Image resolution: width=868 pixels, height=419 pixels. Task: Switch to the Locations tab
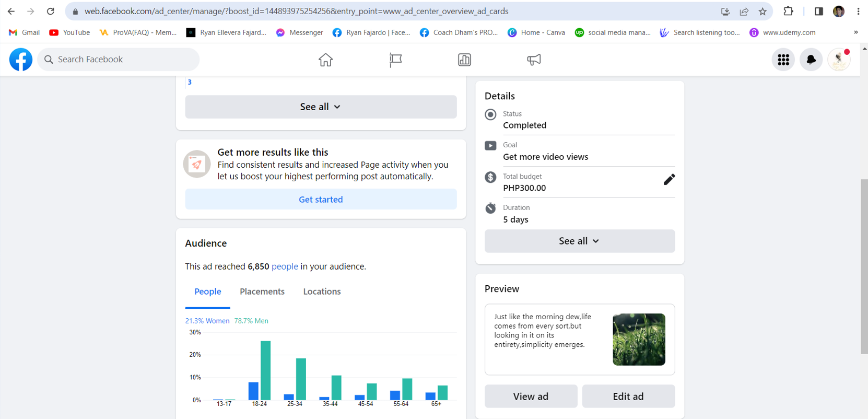(322, 292)
